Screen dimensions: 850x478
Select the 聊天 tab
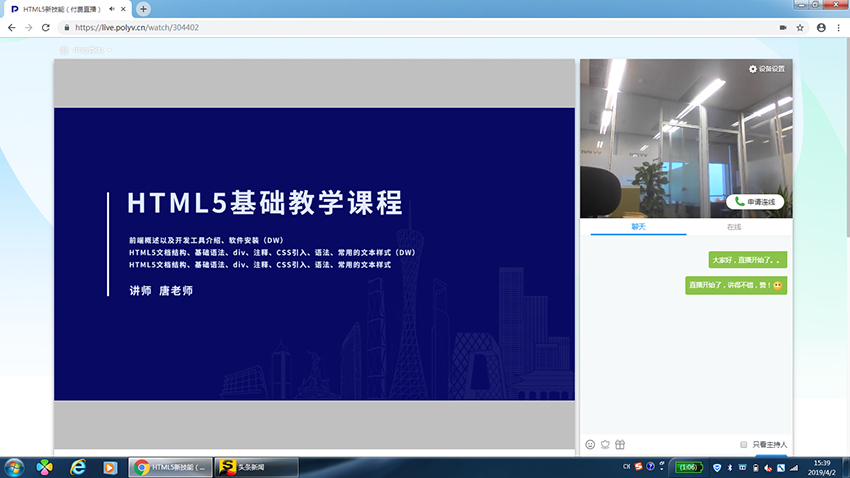638,227
